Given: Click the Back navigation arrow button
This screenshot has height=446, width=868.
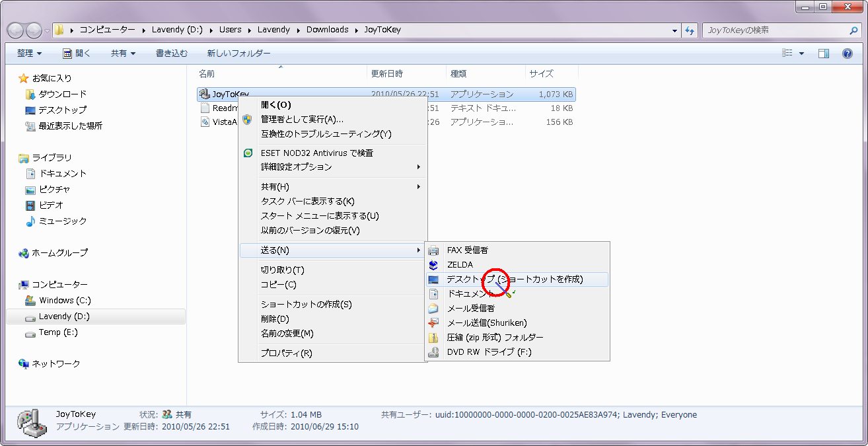Looking at the screenshot, I should (x=16, y=30).
